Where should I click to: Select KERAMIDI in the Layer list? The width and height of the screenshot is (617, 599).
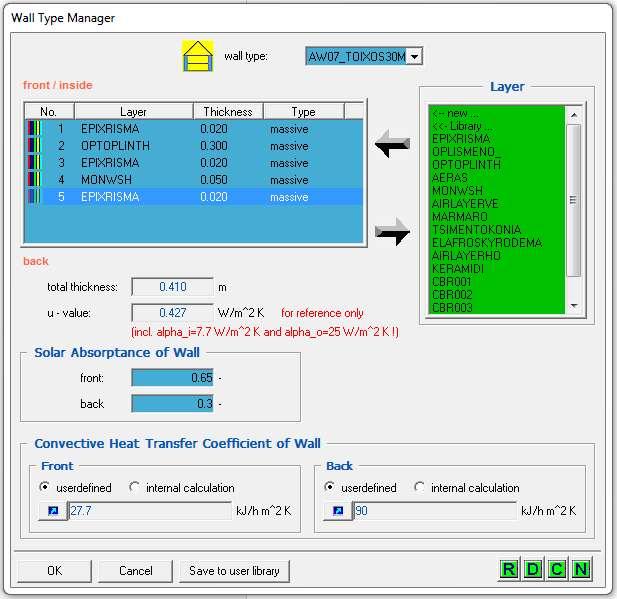[x=458, y=268]
